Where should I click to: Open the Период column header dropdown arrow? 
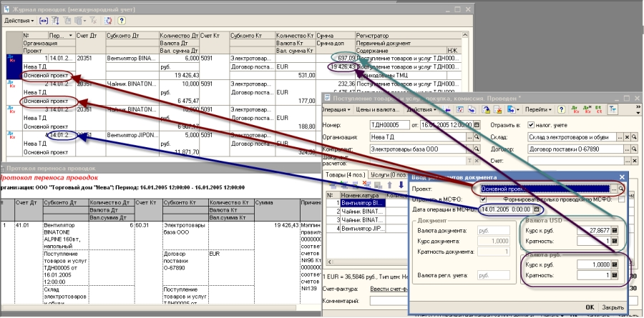coord(71,36)
